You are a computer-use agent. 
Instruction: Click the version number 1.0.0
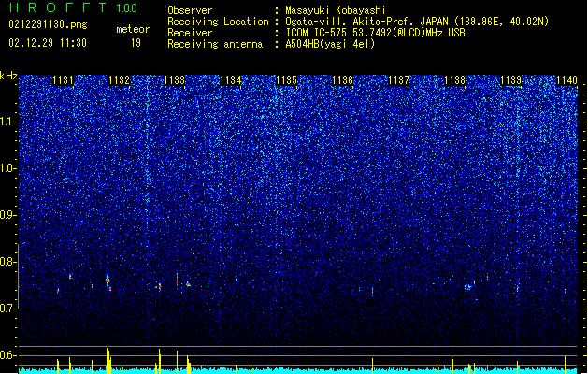(x=126, y=8)
